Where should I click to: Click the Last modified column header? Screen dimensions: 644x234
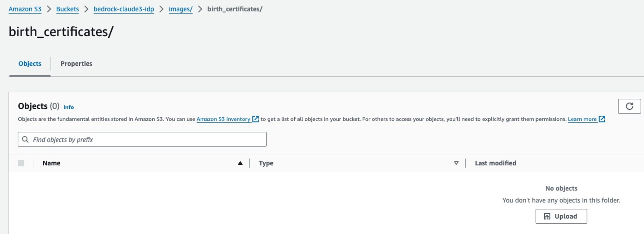click(x=495, y=163)
